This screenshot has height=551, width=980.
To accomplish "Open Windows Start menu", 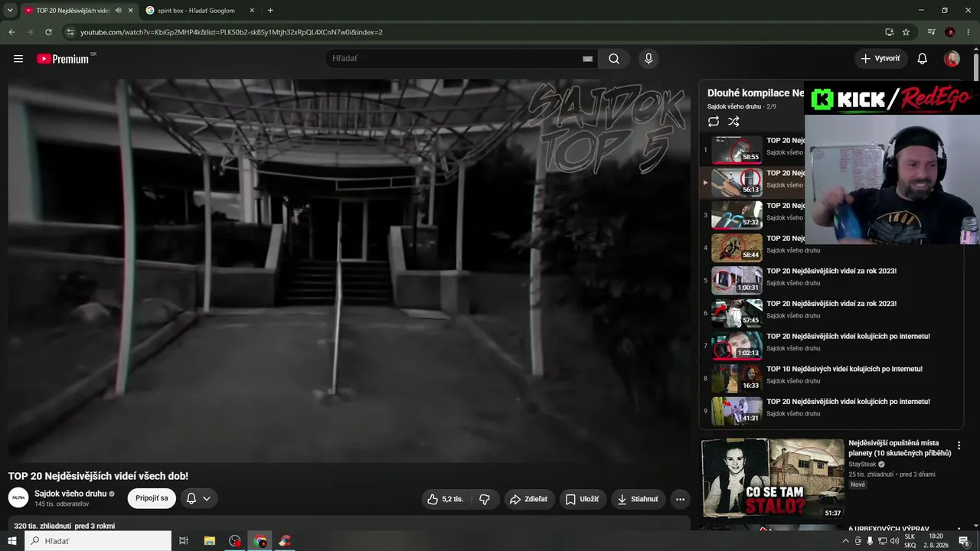I will pos(11,541).
